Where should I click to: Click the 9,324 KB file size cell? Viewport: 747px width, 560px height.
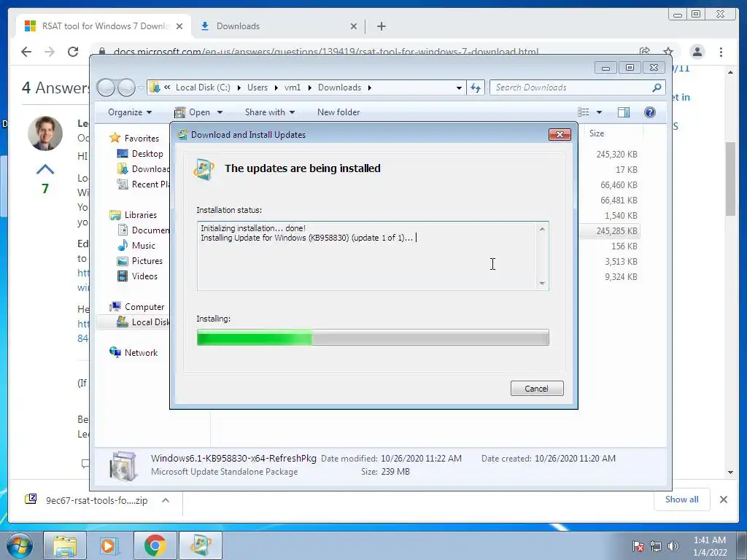[621, 276]
